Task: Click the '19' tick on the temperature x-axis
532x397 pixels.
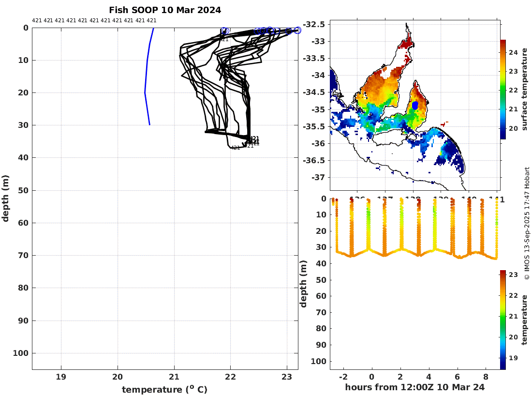Action: pyautogui.click(x=61, y=377)
